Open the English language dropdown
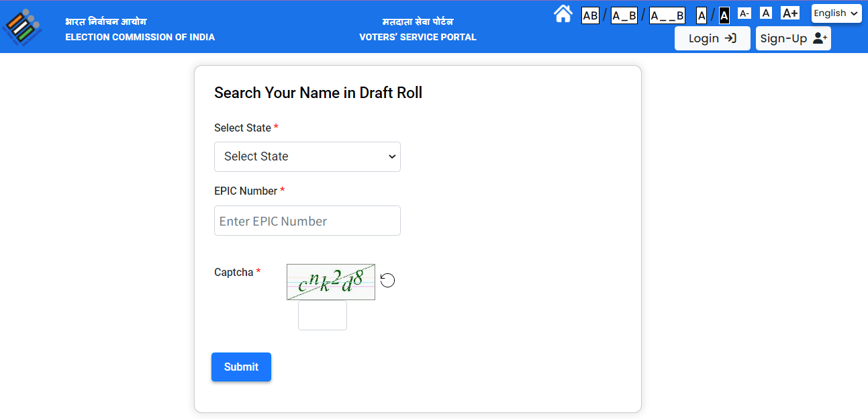 [836, 13]
